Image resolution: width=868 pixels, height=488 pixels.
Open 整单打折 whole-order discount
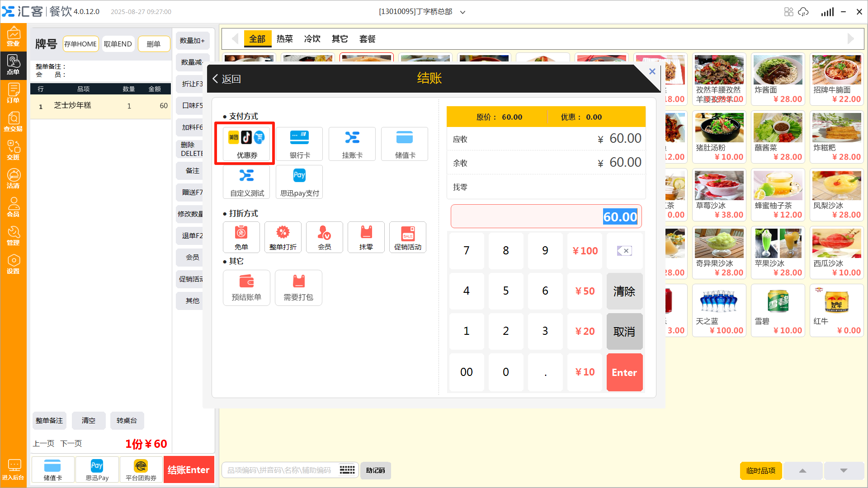(283, 237)
